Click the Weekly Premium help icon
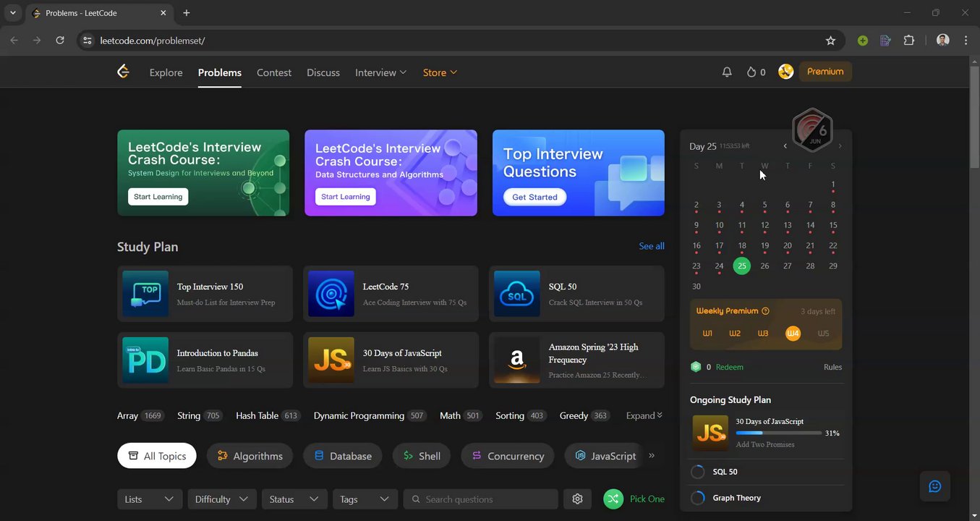980x521 pixels. pos(765,311)
